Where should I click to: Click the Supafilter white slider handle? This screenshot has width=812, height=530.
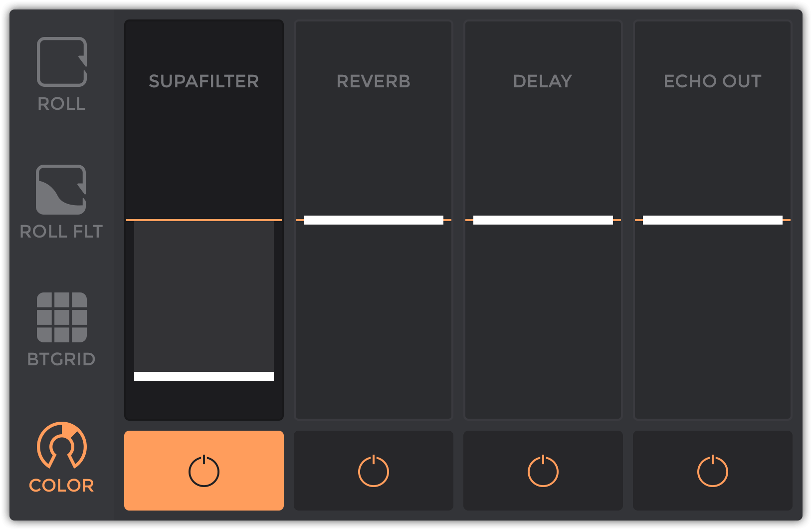tap(204, 376)
